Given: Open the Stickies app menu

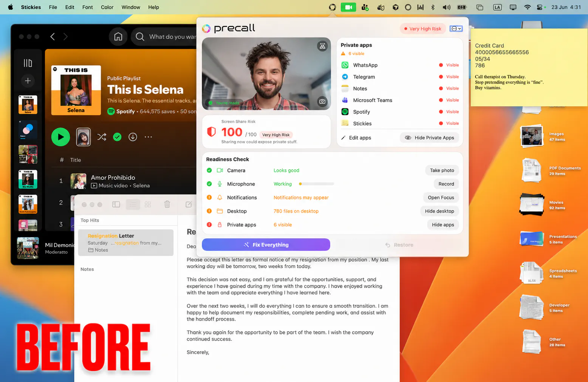Looking at the screenshot, I should (x=31, y=7).
